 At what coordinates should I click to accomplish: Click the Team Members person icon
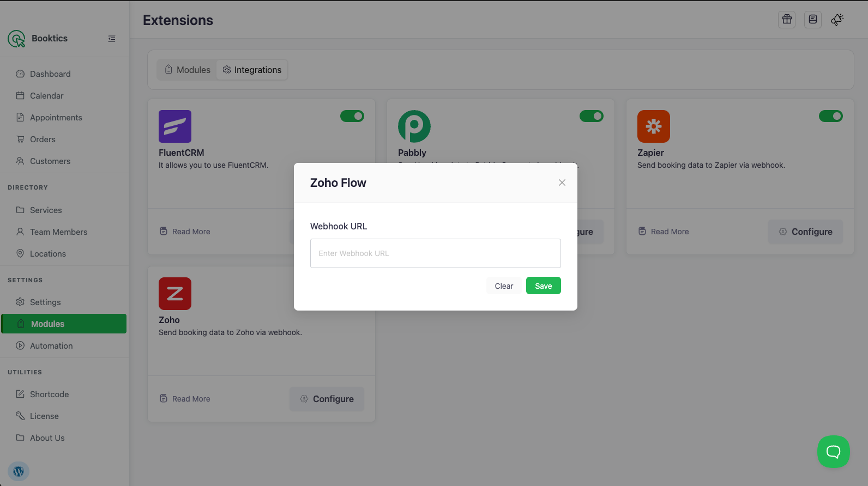(x=20, y=232)
